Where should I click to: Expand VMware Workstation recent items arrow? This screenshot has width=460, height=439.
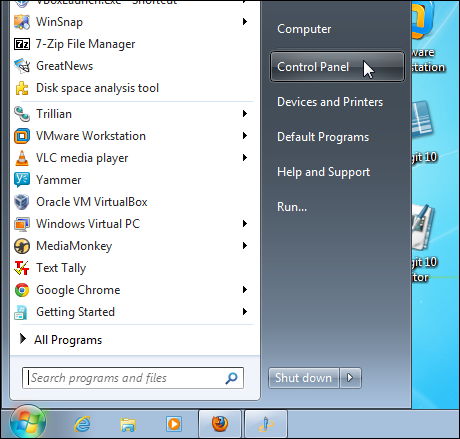tap(245, 136)
